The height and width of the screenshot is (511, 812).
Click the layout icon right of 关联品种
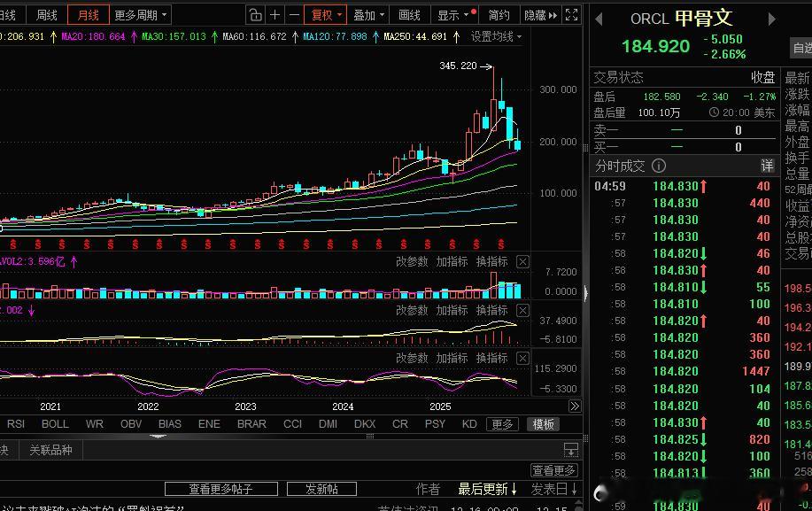pos(571,449)
